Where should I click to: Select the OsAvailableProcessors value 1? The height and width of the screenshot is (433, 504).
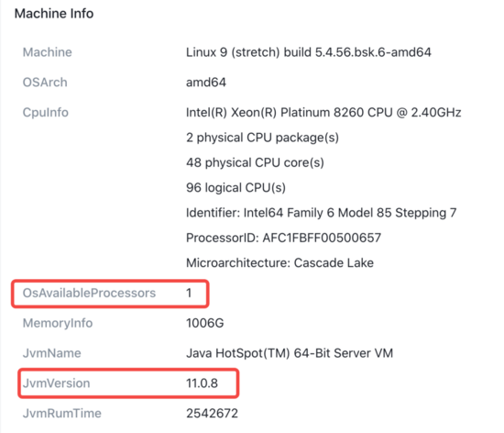[x=189, y=293]
